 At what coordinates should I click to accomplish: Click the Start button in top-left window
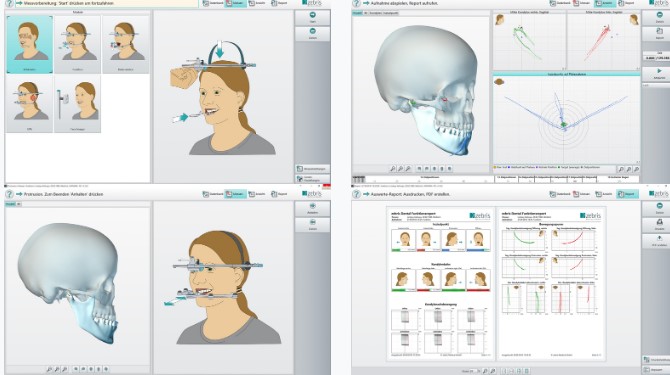pos(312,18)
